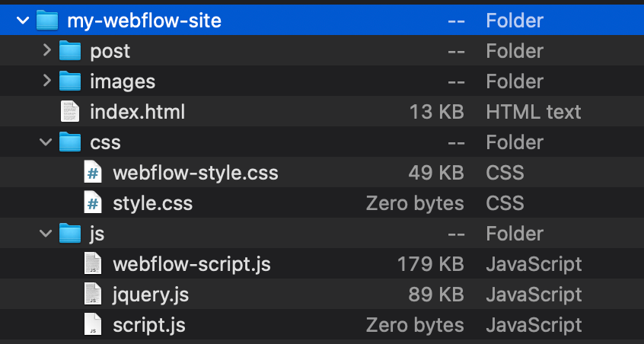Click the js folder icon
Image resolution: width=644 pixels, height=344 pixels.
pyautogui.click(x=70, y=233)
